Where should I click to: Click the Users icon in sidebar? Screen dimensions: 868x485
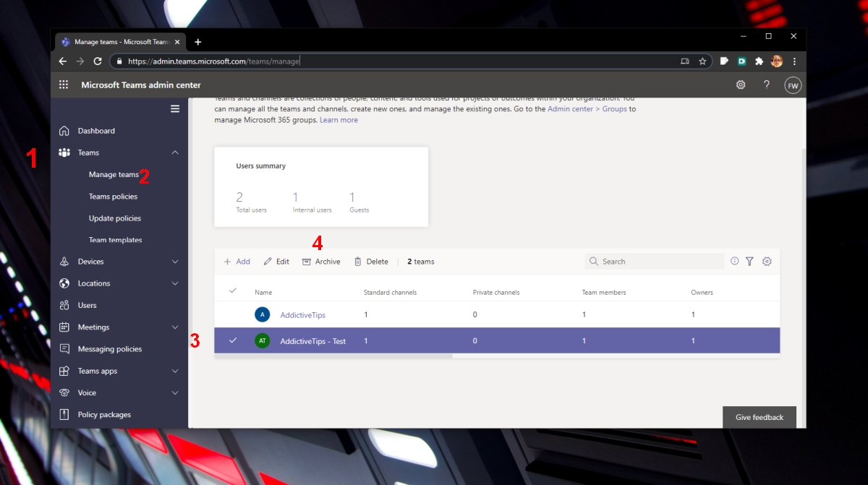(x=64, y=305)
